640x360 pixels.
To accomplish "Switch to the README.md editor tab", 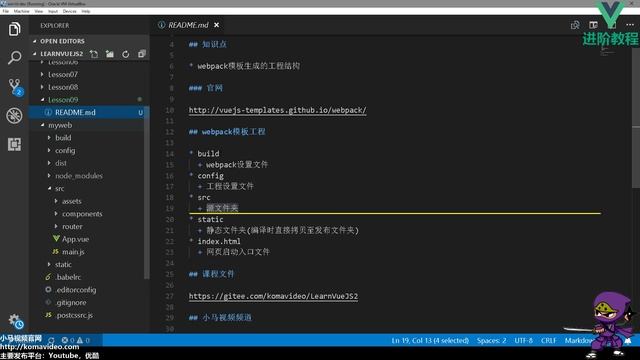I will tap(188, 25).
